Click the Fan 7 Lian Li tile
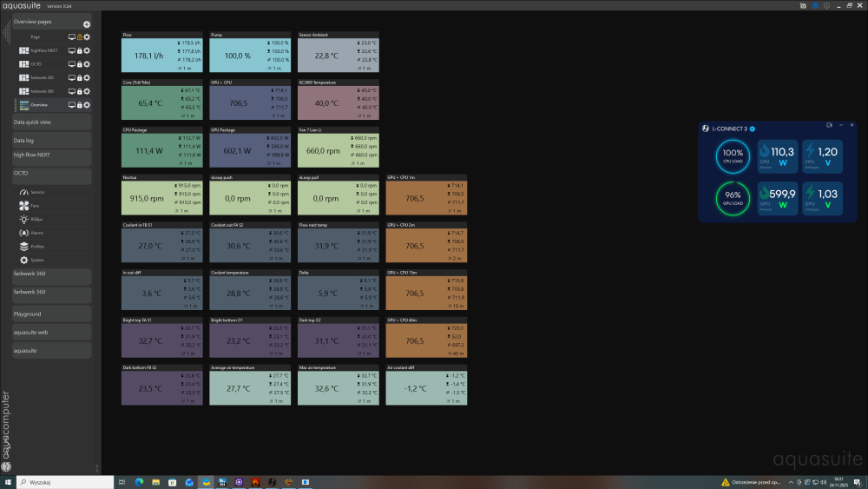This screenshot has height=489, width=868. pos(339,148)
